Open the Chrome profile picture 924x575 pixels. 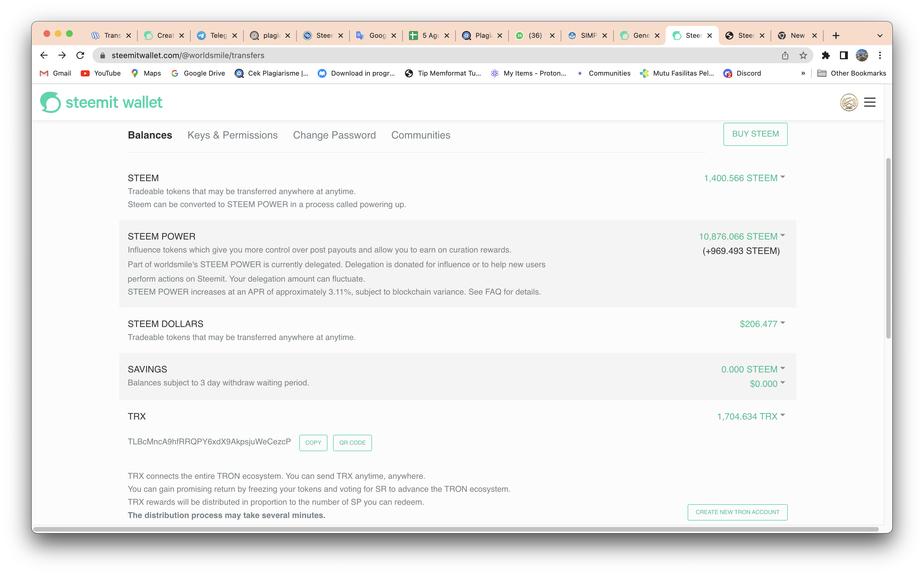(x=862, y=56)
